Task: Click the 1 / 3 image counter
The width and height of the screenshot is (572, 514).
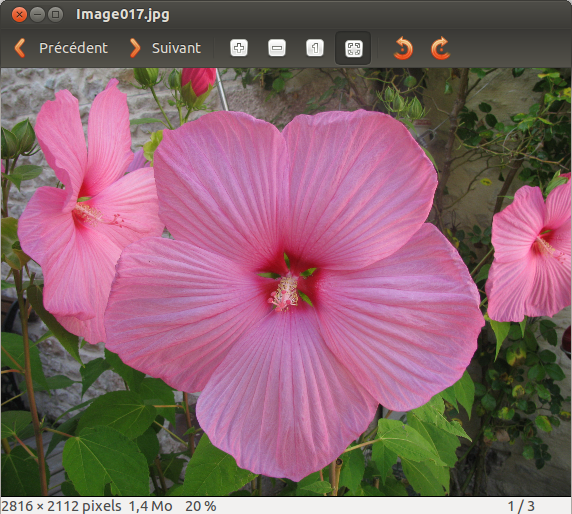Action: point(521,506)
